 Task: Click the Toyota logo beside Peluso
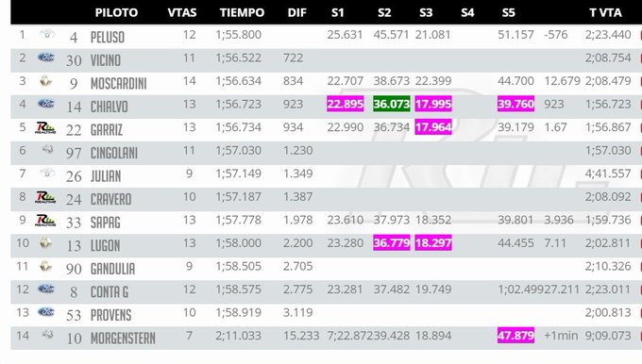coord(47,34)
